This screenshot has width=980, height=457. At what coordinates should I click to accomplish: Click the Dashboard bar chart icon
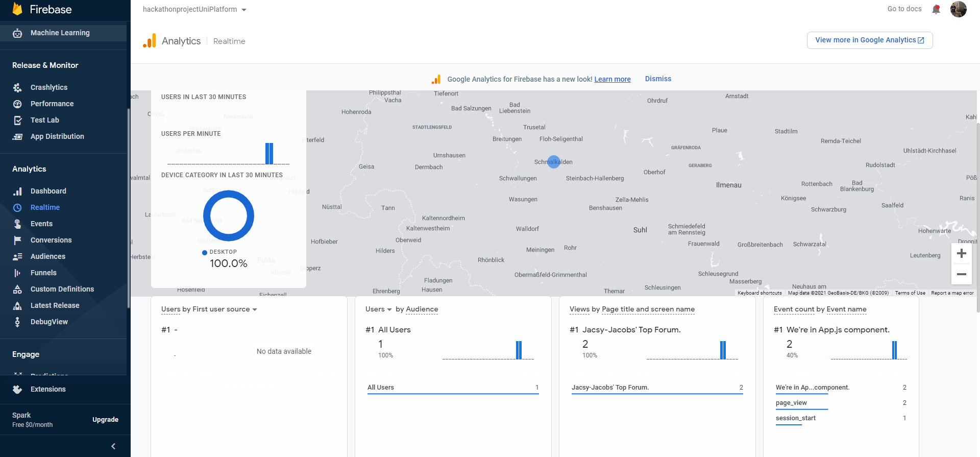pyautogui.click(x=17, y=191)
